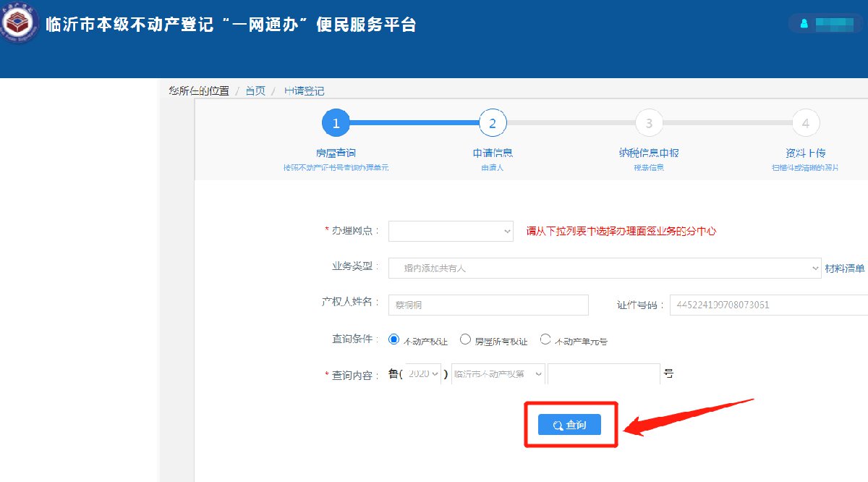The height and width of the screenshot is (482, 868).
Task: Click the certificate number field before 号
Action: click(603, 374)
